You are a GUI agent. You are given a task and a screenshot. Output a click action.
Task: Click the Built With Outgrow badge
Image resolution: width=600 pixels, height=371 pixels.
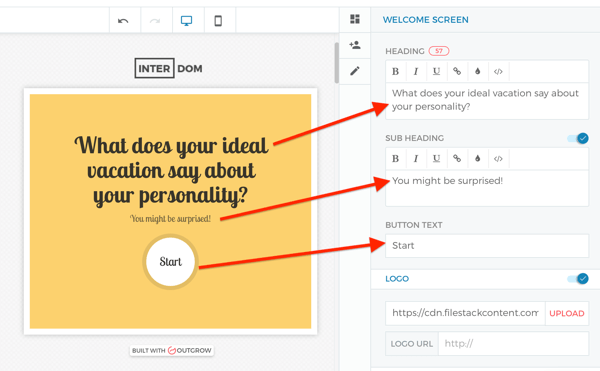[171, 350]
